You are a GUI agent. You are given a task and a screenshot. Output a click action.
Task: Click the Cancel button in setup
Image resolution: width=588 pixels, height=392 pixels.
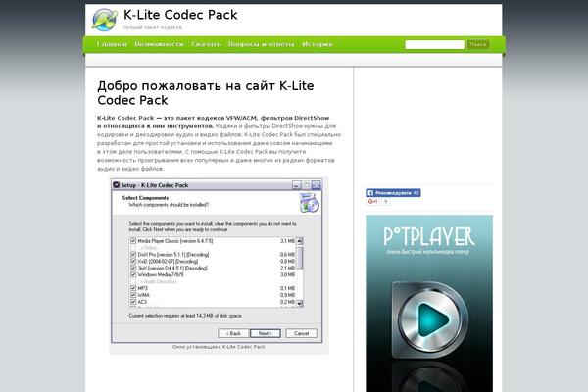click(301, 333)
